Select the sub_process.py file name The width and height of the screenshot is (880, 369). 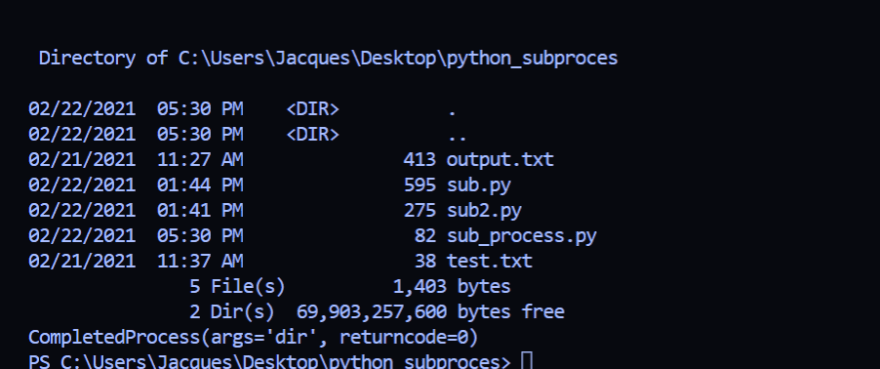[521, 236]
